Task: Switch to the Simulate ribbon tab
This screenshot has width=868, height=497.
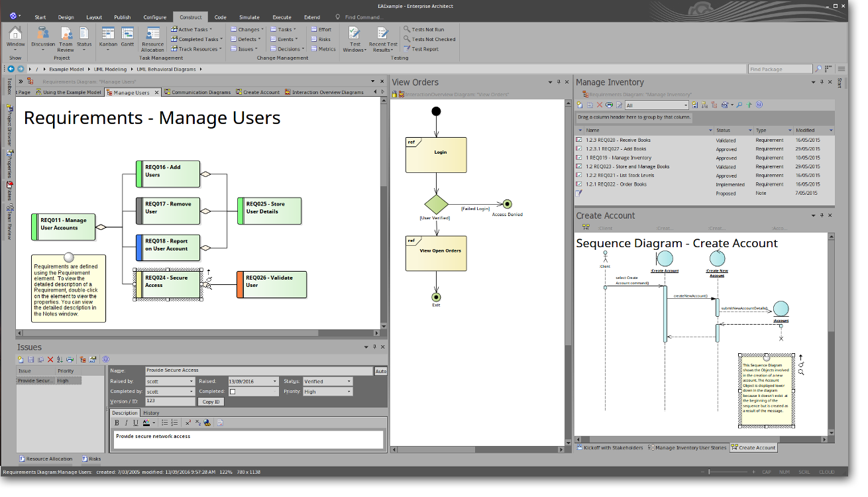Action: (249, 17)
